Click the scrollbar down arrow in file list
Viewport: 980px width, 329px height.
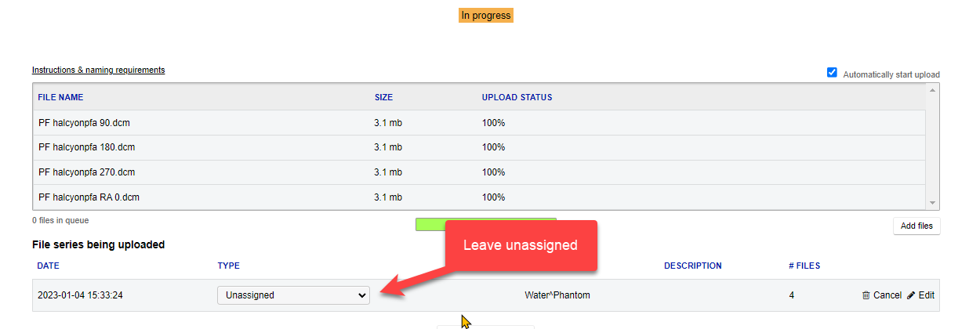pyautogui.click(x=932, y=203)
